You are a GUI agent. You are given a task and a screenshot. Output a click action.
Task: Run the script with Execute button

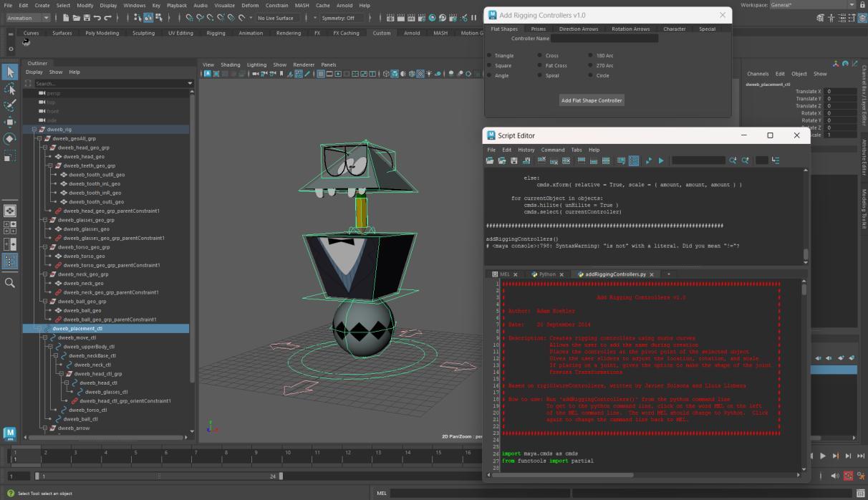(x=661, y=160)
